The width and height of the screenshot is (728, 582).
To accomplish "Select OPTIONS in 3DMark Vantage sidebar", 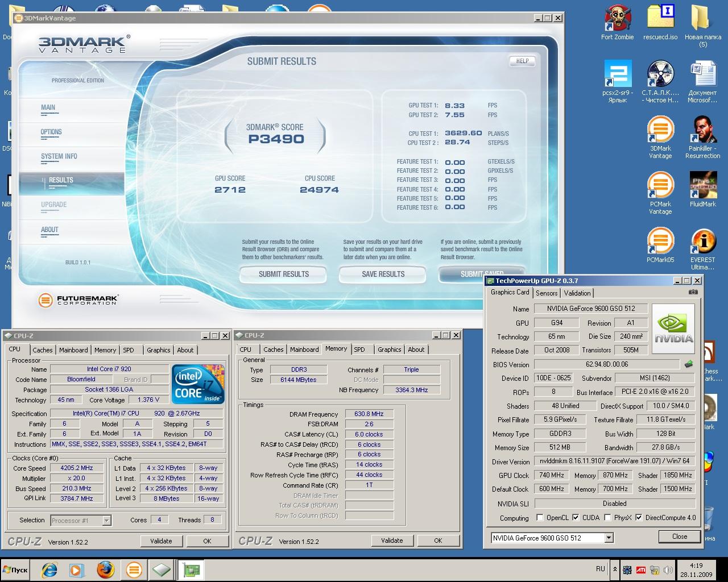I will point(51,132).
